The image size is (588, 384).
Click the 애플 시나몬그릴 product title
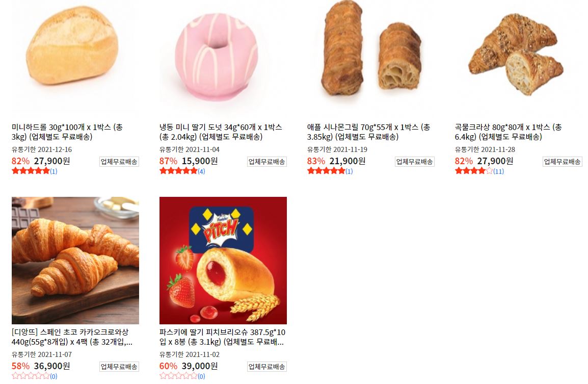click(x=368, y=132)
